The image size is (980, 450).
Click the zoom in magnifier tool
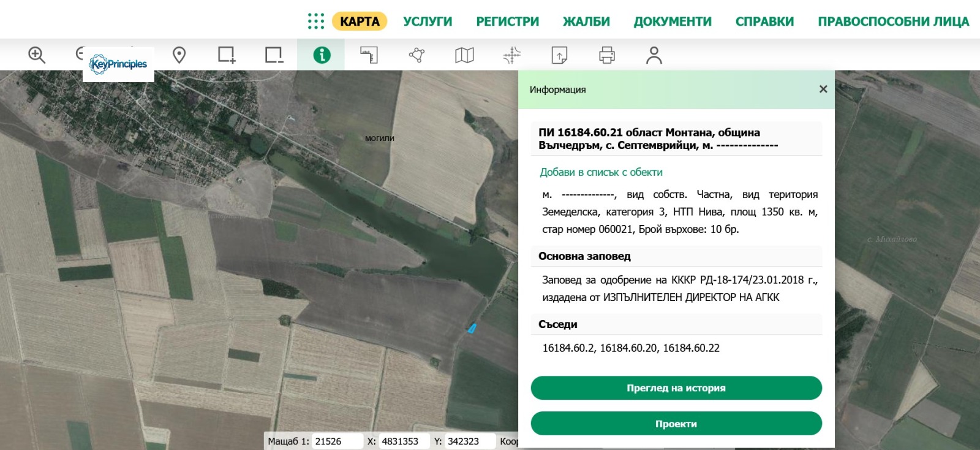[x=37, y=55]
